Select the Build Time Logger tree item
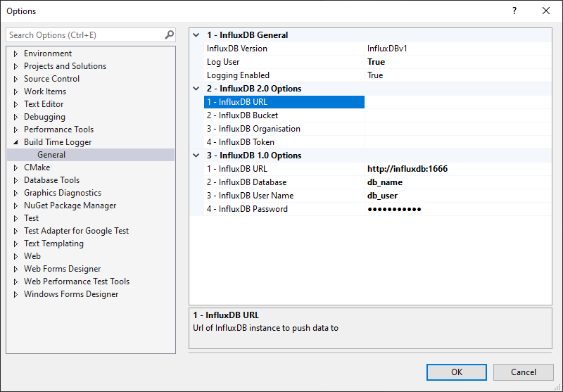This screenshot has width=563, height=392. [58, 142]
